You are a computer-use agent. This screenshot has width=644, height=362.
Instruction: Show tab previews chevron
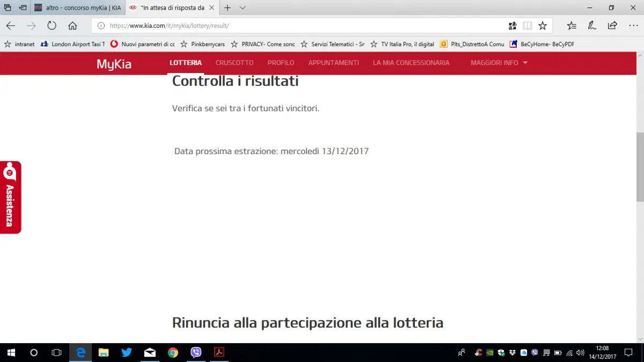[243, 8]
